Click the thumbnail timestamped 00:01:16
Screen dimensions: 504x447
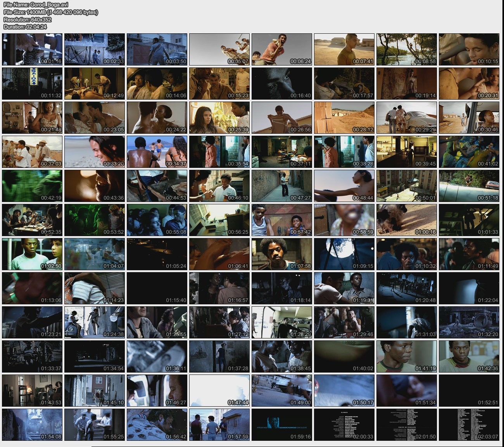click(x=32, y=49)
